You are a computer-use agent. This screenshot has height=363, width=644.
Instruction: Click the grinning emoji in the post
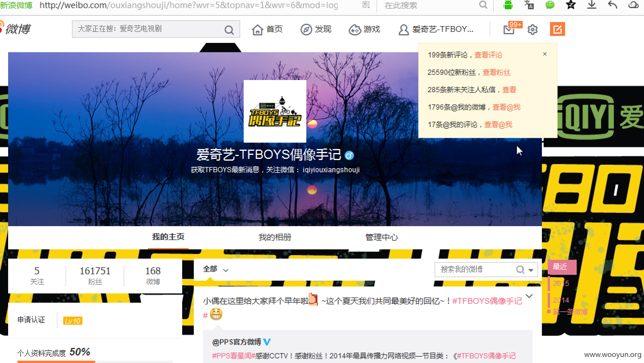[x=216, y=314]
